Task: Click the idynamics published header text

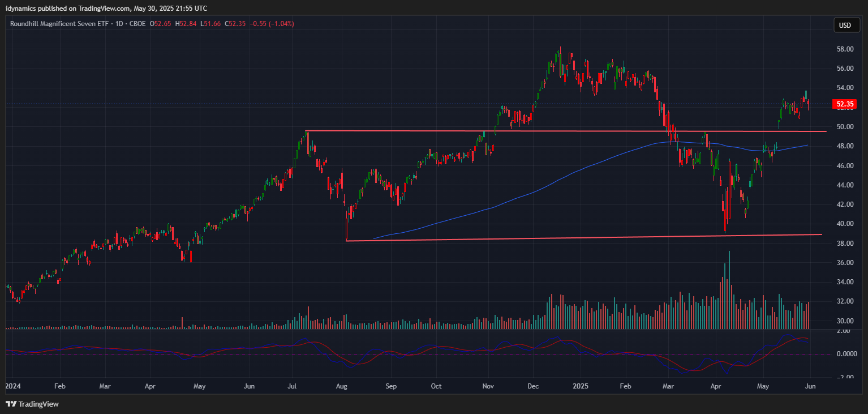Action: (106, 8)
